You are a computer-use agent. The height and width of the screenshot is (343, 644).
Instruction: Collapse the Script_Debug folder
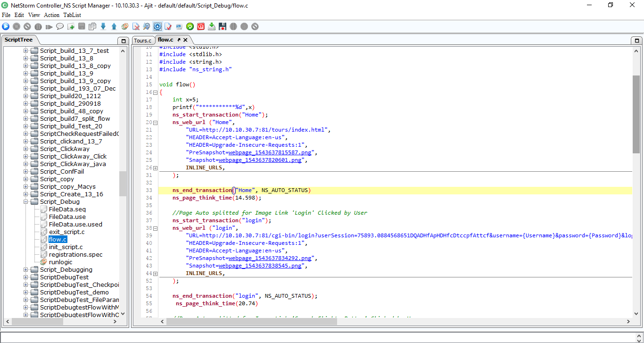click(26, 201)
